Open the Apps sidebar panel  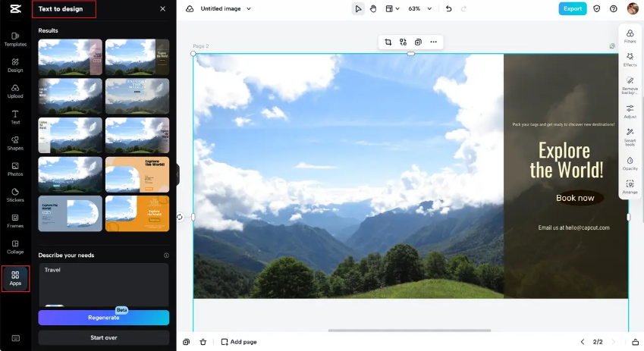15,278
